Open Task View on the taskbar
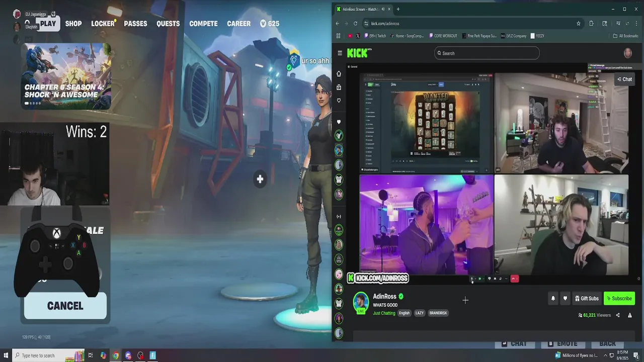Viewport: 644px width, 362px height. coord(91,355)
